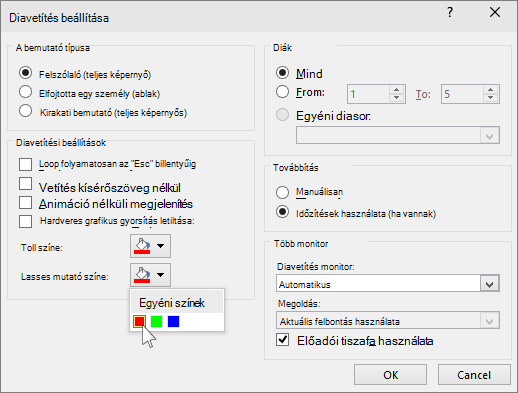Tick Vetítés kísérőszöveg nélkül checkbox

26,184
